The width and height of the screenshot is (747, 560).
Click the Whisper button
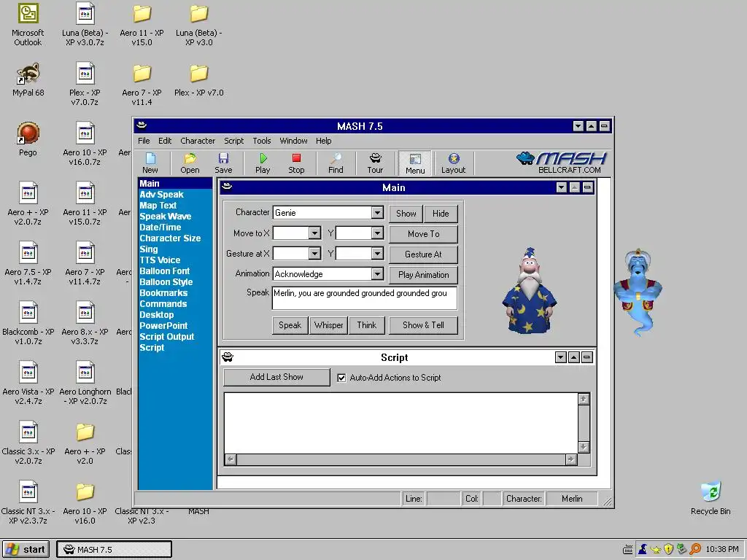pyautogui.click(x=328, y=325)
